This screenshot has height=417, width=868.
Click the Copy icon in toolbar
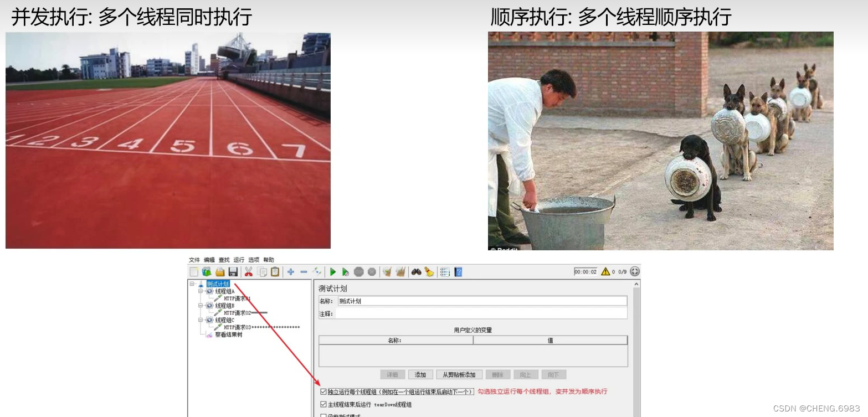point(262,272)
